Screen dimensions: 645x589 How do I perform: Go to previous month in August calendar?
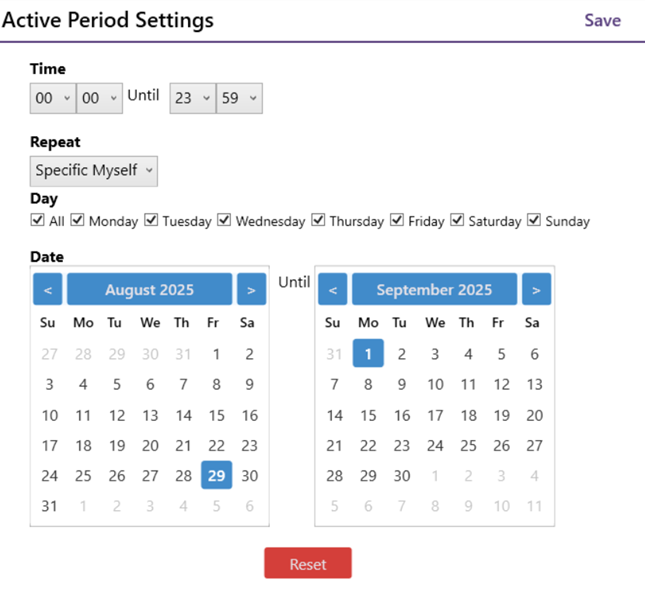[48, 290]
